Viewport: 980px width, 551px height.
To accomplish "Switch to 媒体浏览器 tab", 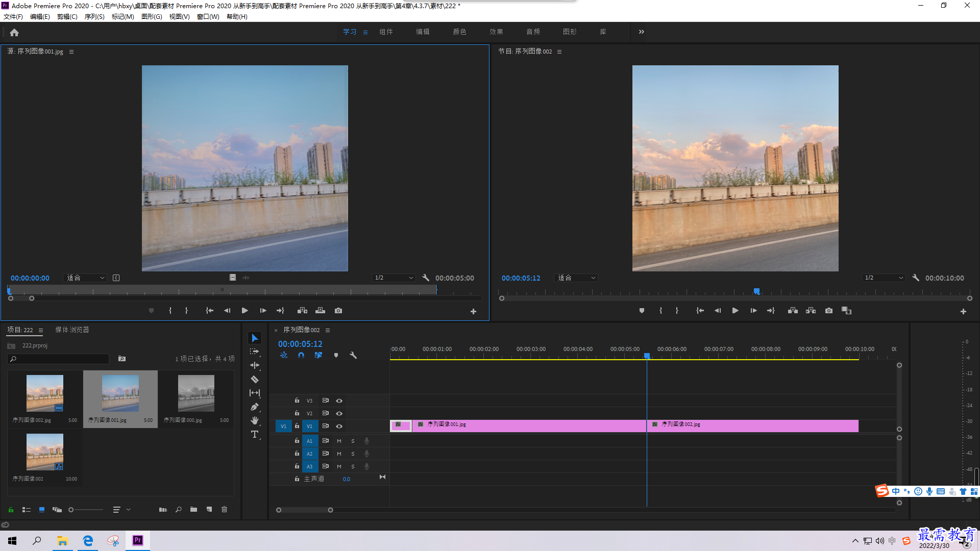I will (x=72, y=330).
